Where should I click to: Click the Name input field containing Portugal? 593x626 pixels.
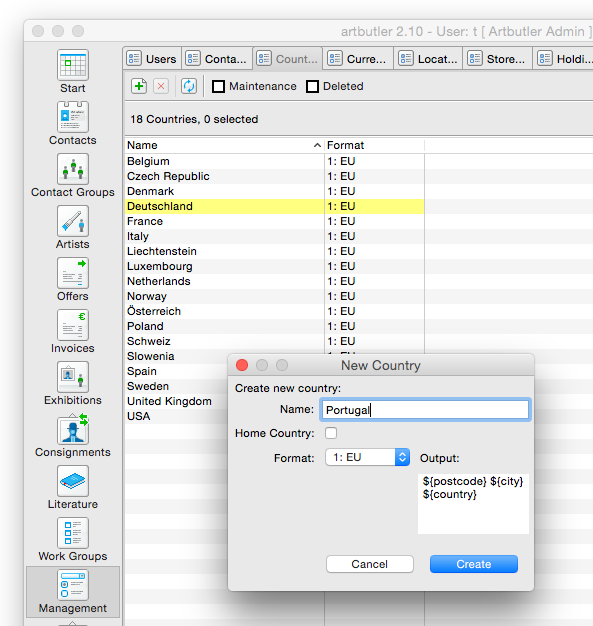pos(425,410)
